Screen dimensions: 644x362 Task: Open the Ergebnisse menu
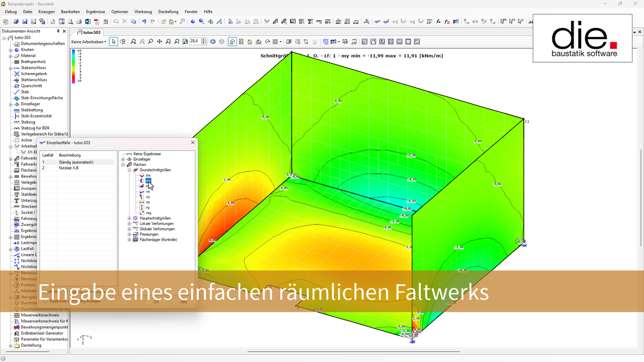click(95, 11)
